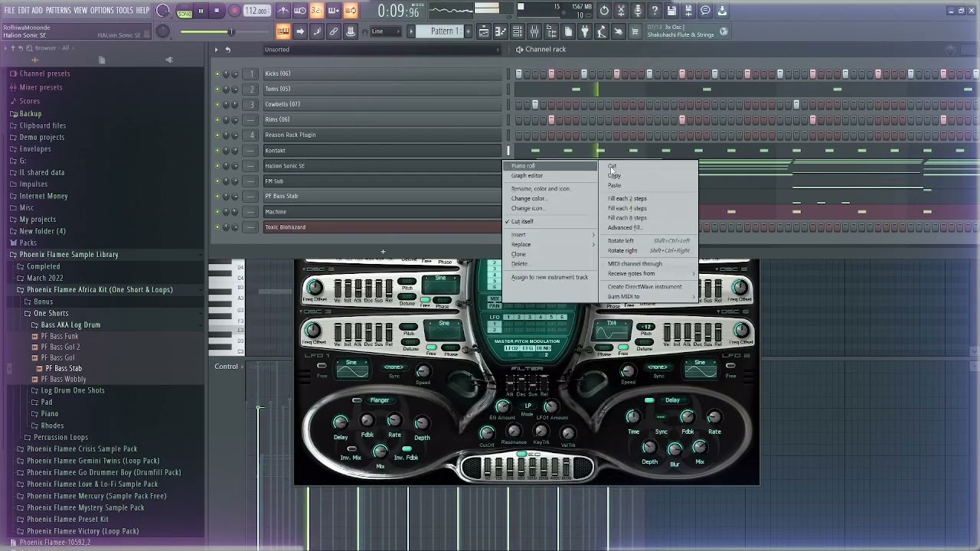The height and width of the screenshot is (551, 980).
Task: Click the undo history circular arrow icon
Action: click(605, 11)
